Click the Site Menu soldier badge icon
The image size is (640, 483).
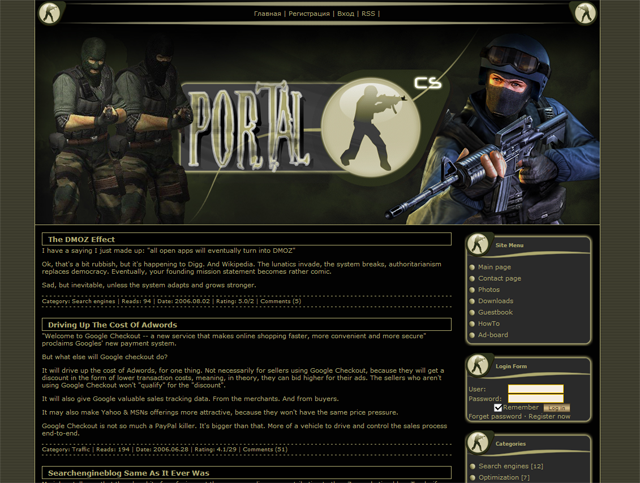(x=478, y=244)
